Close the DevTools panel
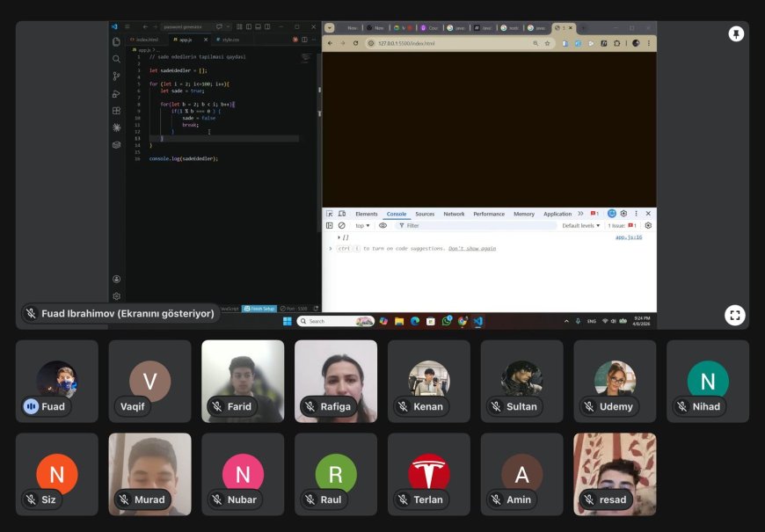 [x=648, y=214]
